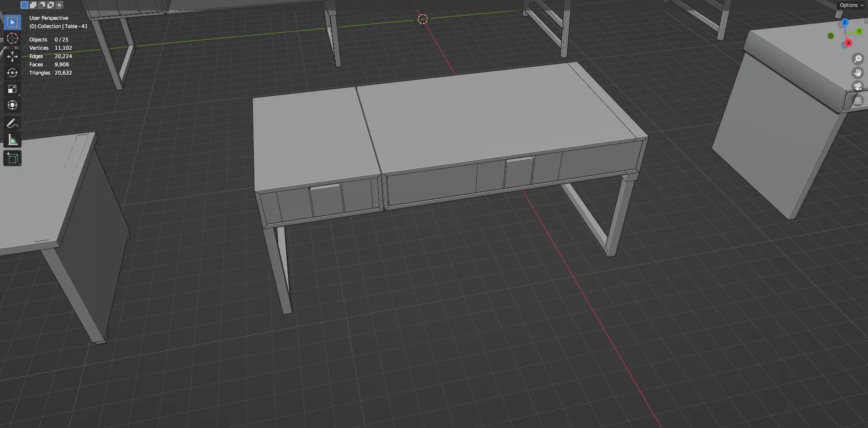This screenshot has height=428, width=868.
Task: Select the Select Box tool
Action: (12, 22)
